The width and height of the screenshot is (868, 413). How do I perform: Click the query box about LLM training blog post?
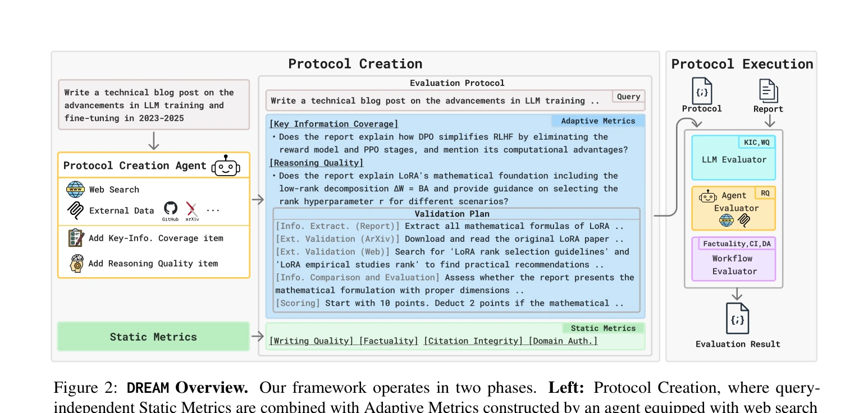point(154,105)
